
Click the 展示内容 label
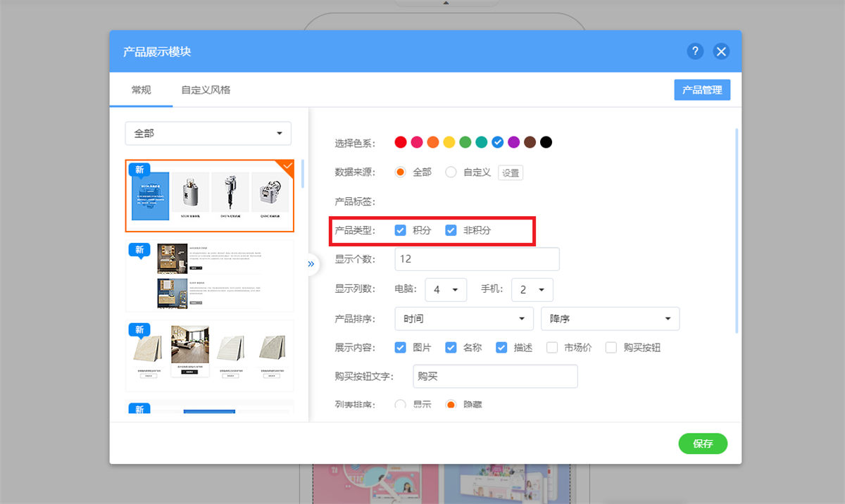(x=355, y=348)
